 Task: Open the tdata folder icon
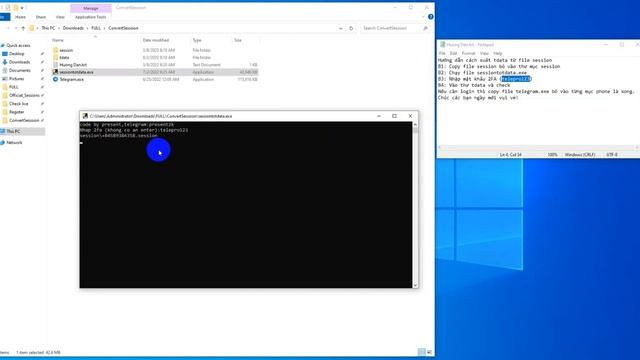point(56,58)
